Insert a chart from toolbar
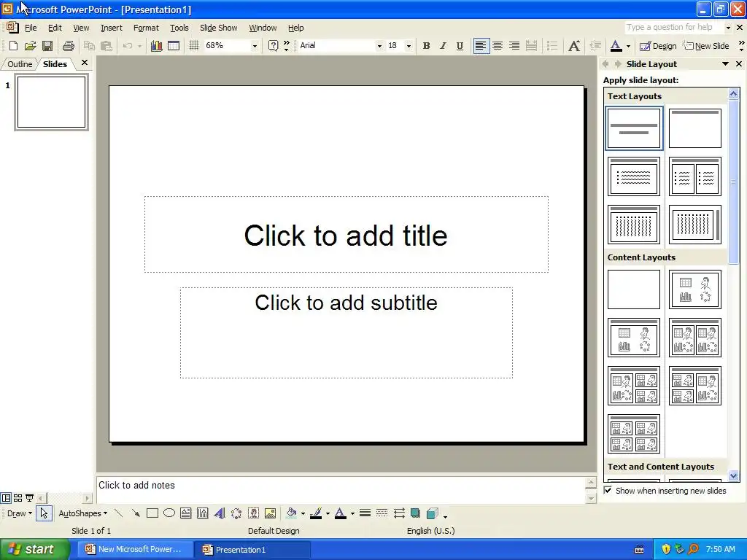747x560 pixels. [x=156, y=46]
